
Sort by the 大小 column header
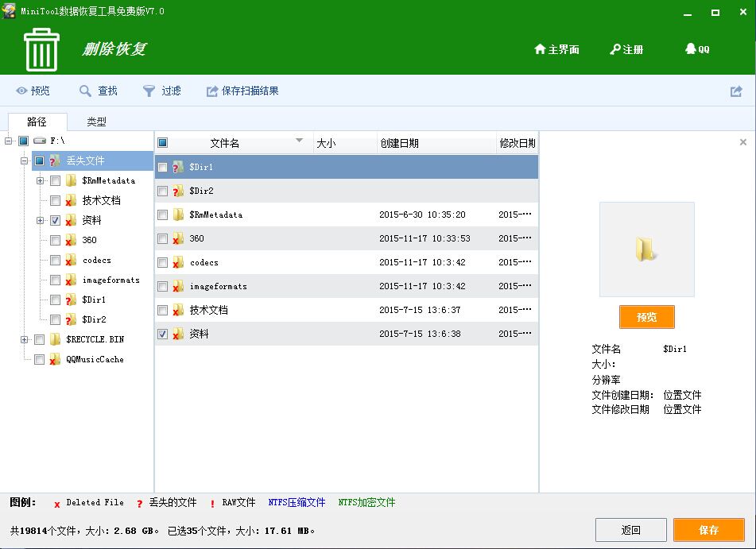tap(345, 143)
